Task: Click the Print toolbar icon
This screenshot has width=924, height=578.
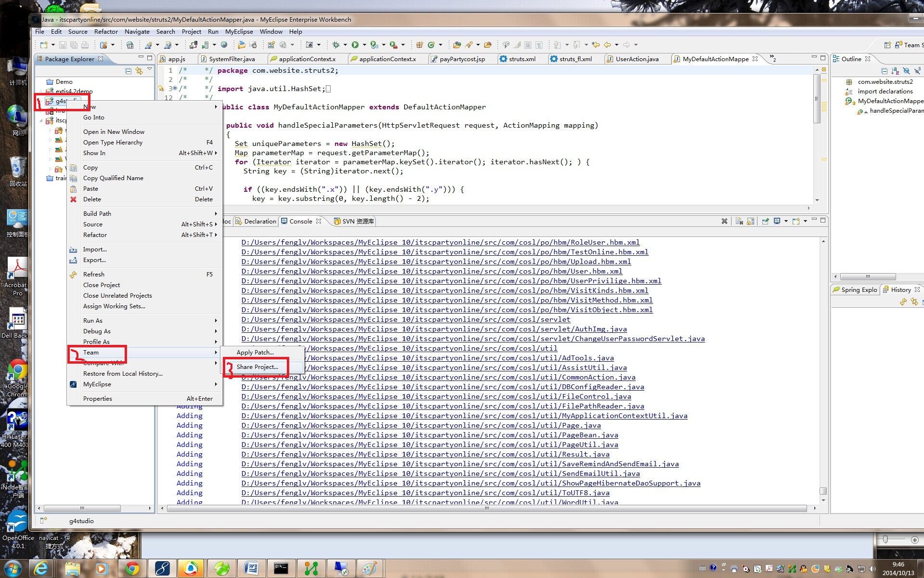Action: [x=85, y=45]
